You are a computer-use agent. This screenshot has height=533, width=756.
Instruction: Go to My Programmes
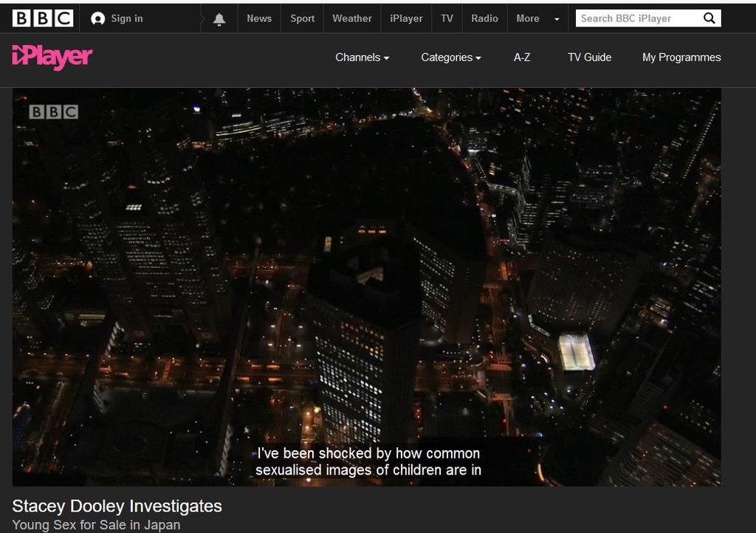(x=681, y=58)
